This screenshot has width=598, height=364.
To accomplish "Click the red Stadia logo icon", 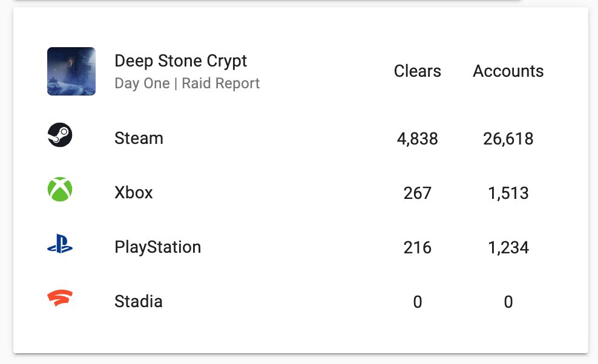I will [x=60, y=298].
